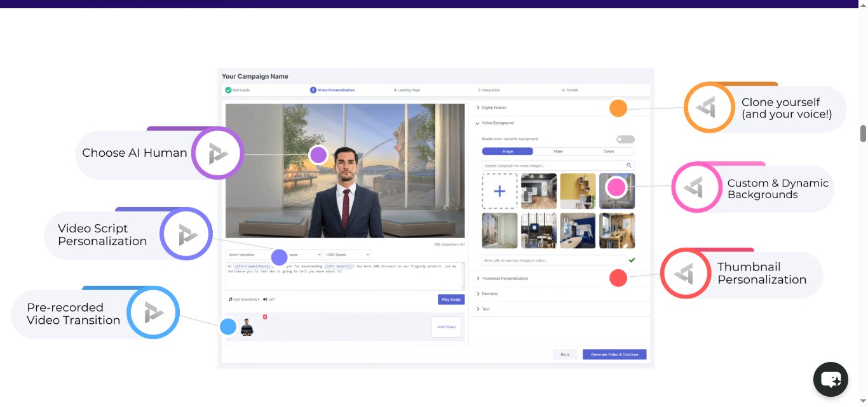
Task: Click the red delete badge on the clip
Action: click(265, 317)
